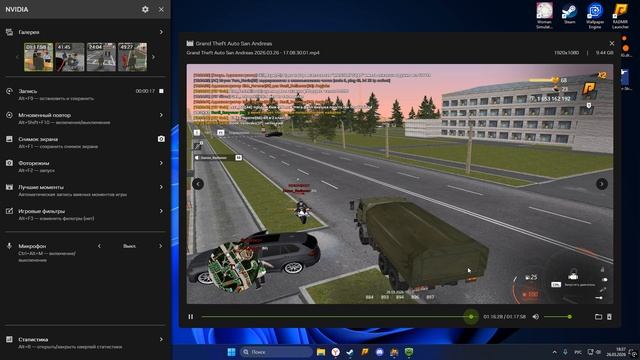Viewport: 640px width, 360px height.
Task: Take screenshot with the camera button
Action: tap(161, 139)
